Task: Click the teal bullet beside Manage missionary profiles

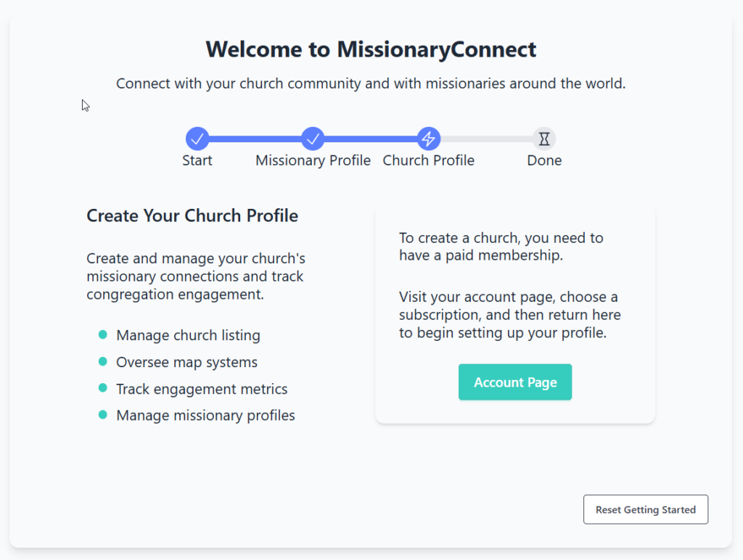Action: pos(103,415)
